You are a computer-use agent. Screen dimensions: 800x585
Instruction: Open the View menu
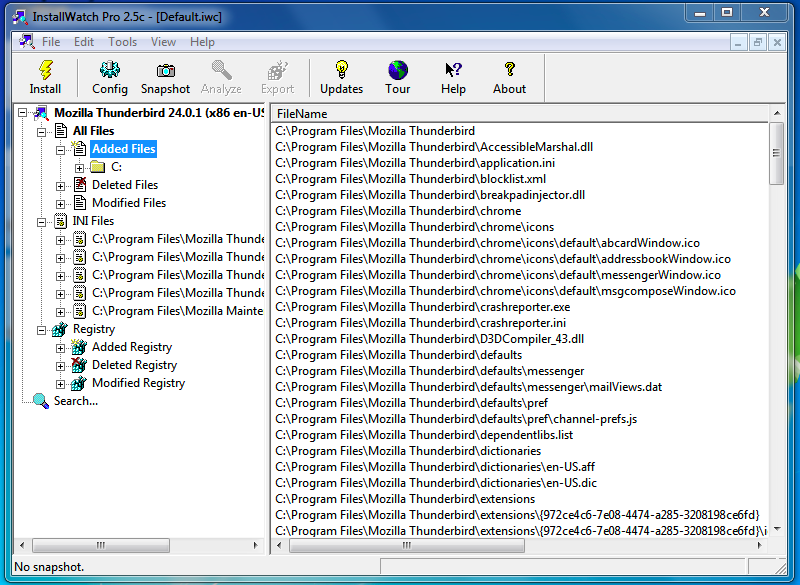[163, 42]
